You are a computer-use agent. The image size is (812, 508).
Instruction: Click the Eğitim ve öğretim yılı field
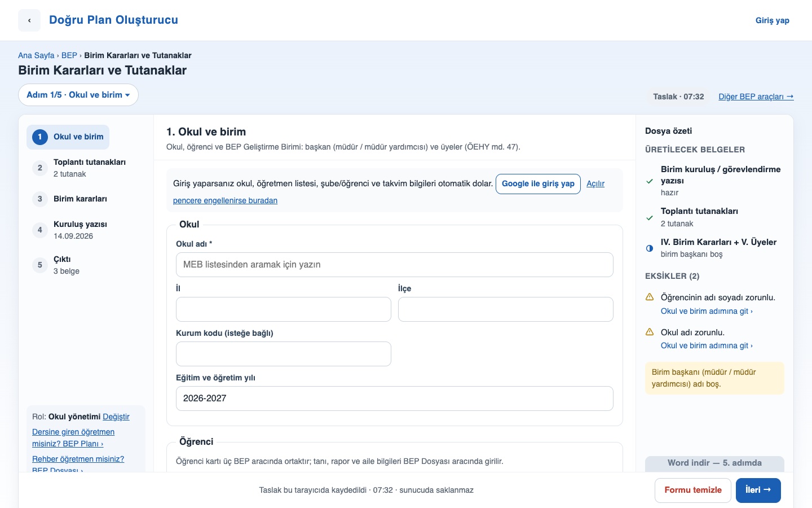click(395, 398)
